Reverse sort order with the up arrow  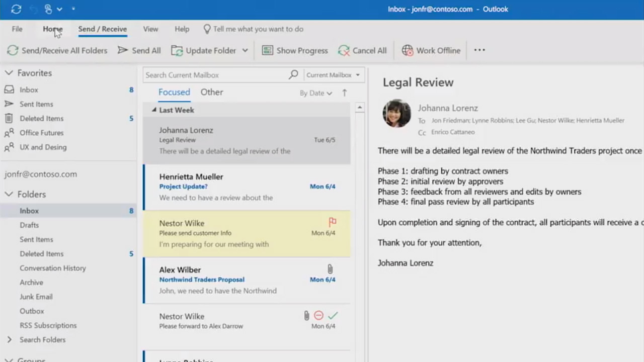click(345, 93)
